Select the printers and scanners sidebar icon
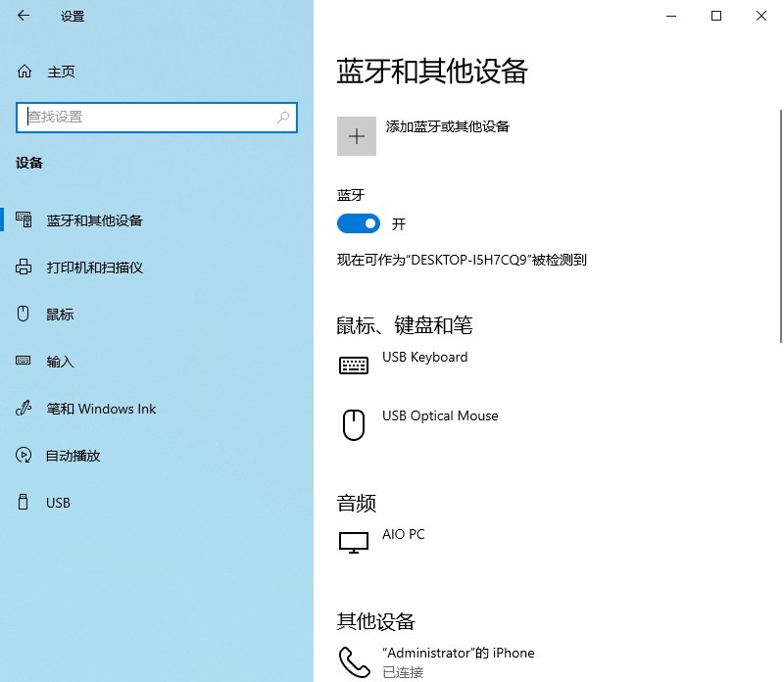The height and width of the screenshot is (682, 784). point(22,267)
